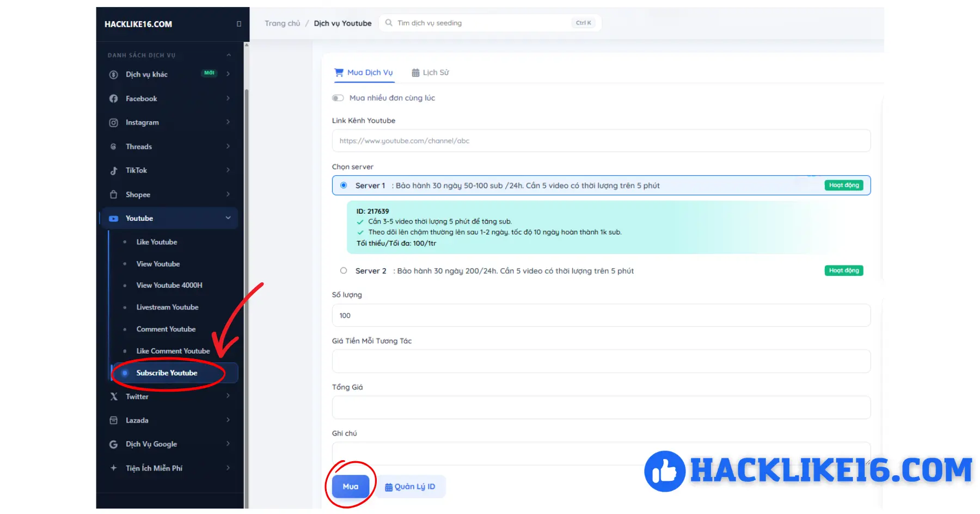Screen dimensions: 980x514
Task: Click the Youtube play icon in sidebar
Action: pyautogui.click(x=113, y=218)
